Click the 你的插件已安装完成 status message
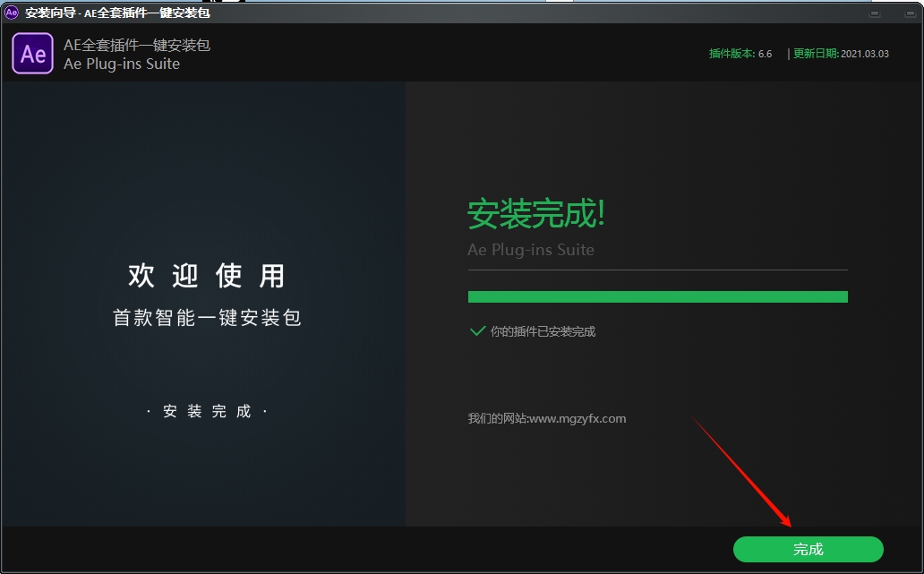The height and width of the screenshot is (574, 924). coord(543,331)
